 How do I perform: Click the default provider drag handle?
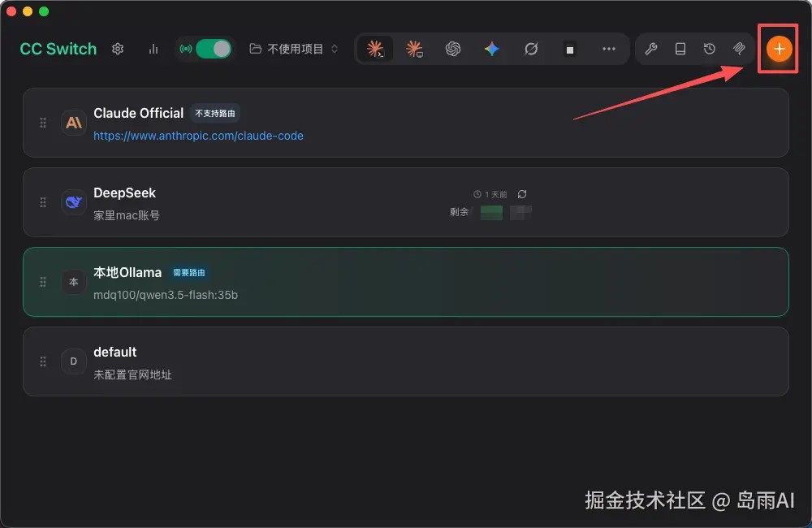tap(43, 361)
